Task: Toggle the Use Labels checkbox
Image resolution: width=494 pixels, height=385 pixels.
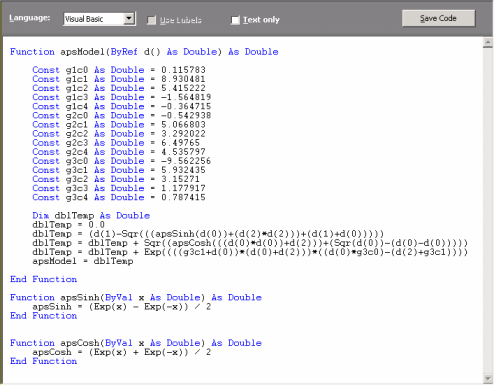Action: coord(151,20)
